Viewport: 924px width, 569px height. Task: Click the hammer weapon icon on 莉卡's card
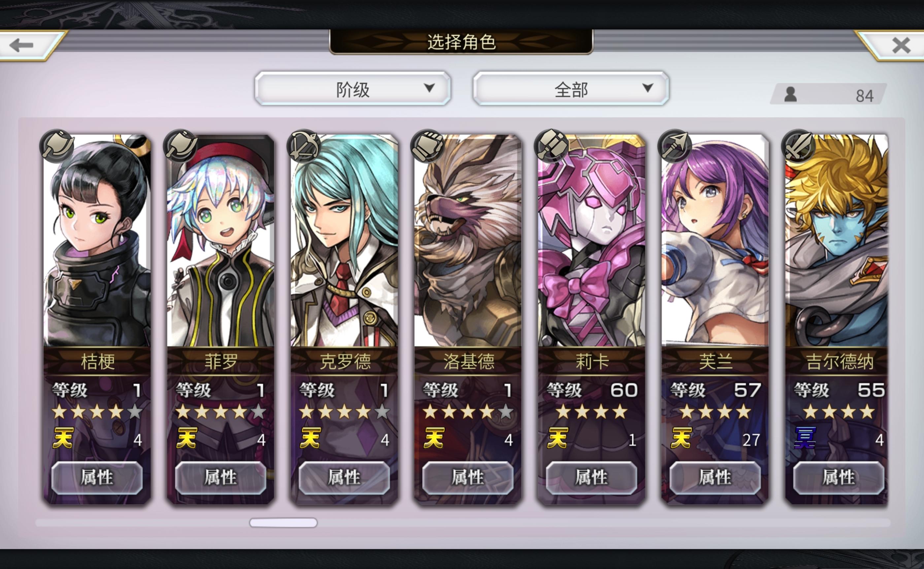pyautogui.click(x=551, y=146)
